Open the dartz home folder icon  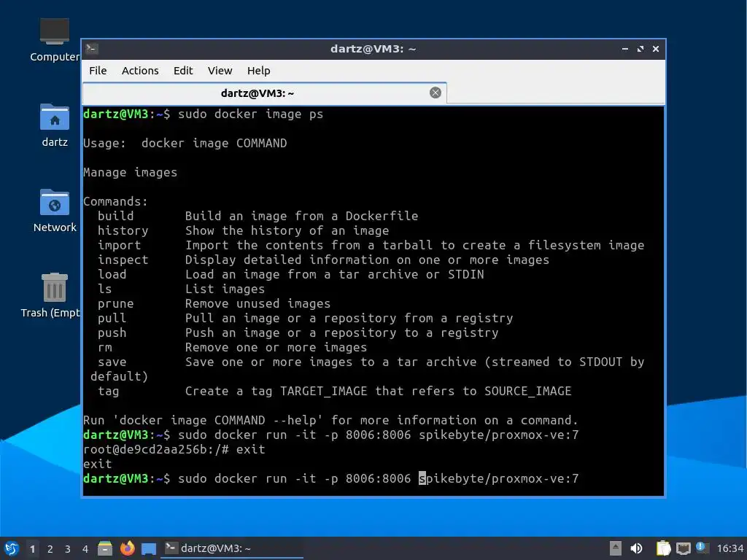54,125
